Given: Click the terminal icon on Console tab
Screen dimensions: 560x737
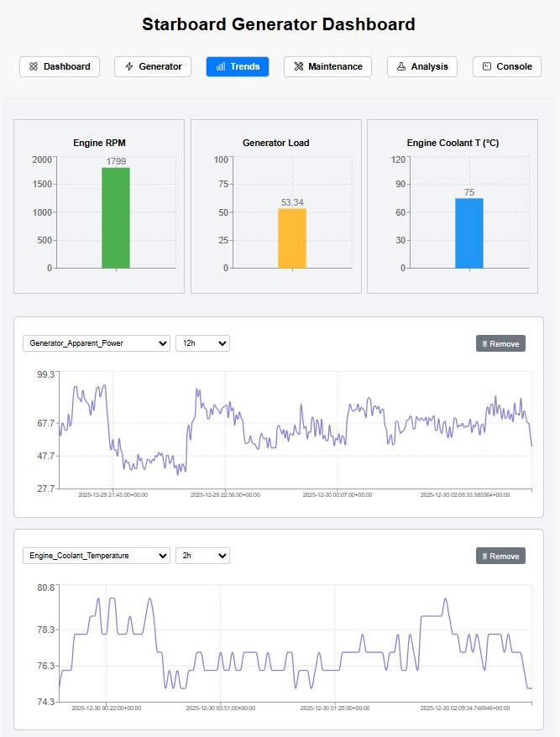Looking at the screenshot, I should point(489,66).
